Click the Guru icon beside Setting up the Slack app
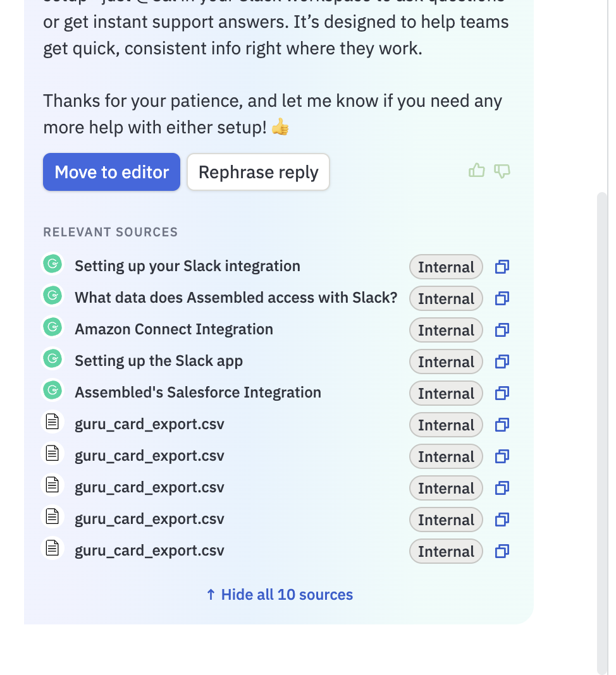616x675 pixels. pyautogui.click(x=52, y=358)
